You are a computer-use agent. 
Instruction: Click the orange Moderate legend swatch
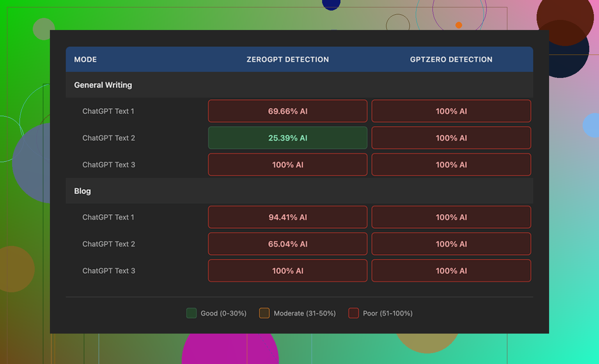[264, 313]
